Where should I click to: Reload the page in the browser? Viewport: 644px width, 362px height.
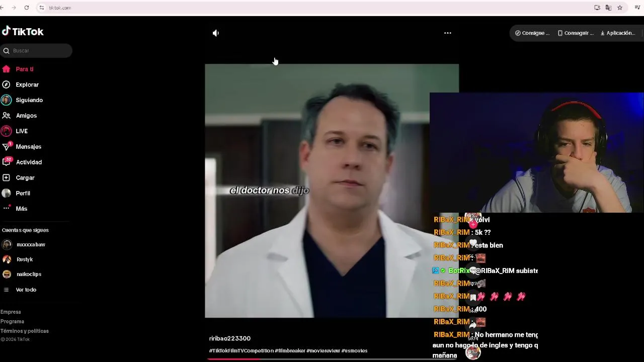(27, 8)
